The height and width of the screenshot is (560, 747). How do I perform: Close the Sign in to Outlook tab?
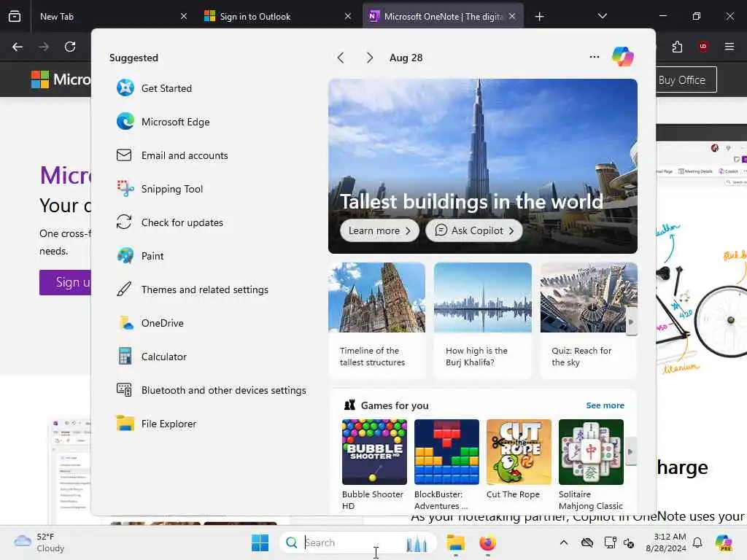pos(348,16)
